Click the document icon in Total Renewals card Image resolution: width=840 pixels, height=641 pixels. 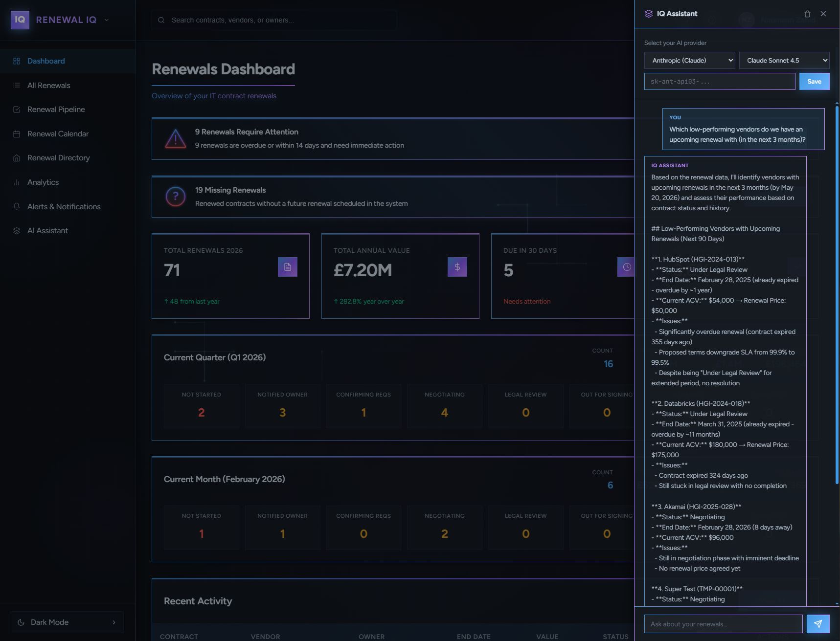point(288,267)
